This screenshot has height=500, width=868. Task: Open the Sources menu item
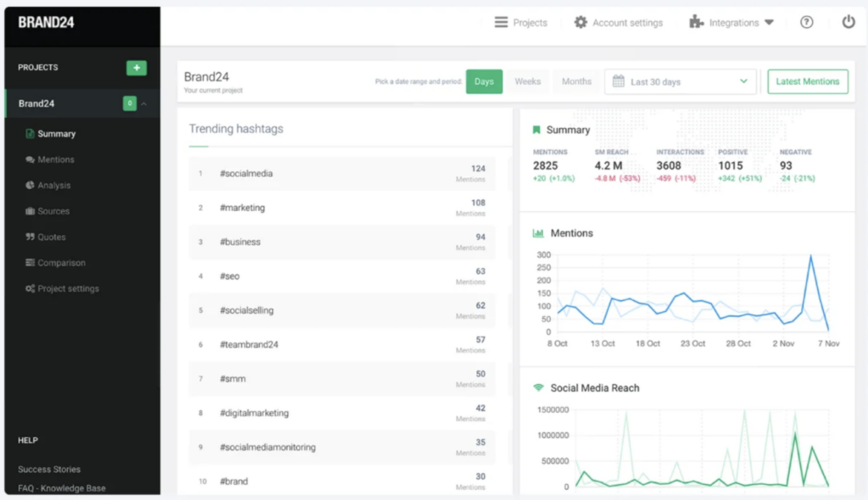tap(53, 211)
